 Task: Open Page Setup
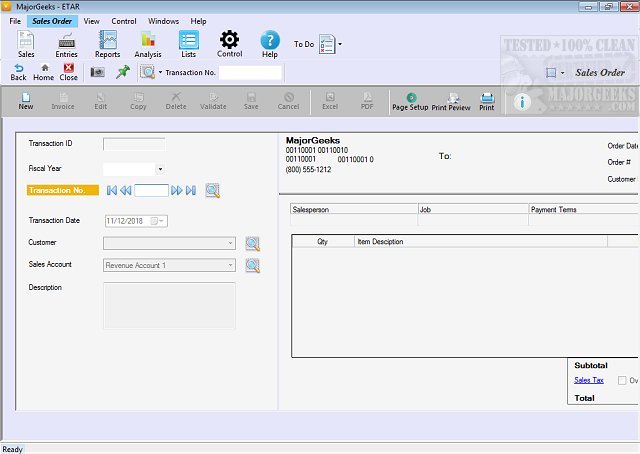coord(410,102)
